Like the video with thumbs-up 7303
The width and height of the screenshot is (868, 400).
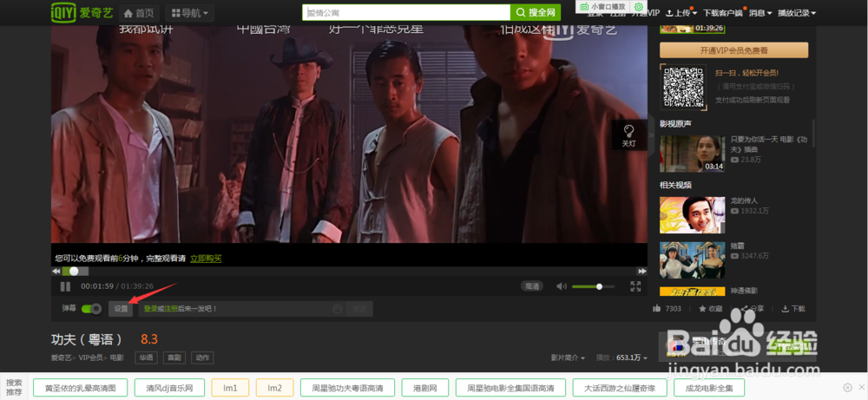point(667,309)
